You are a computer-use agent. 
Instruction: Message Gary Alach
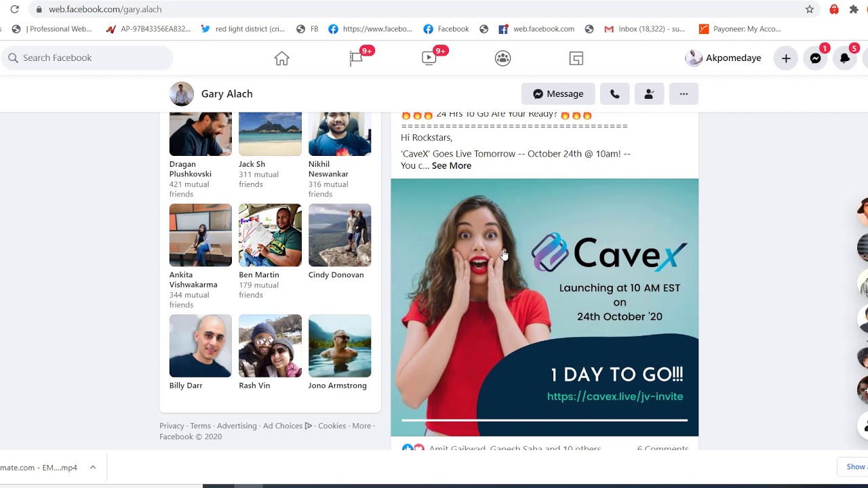coord(558,94)
